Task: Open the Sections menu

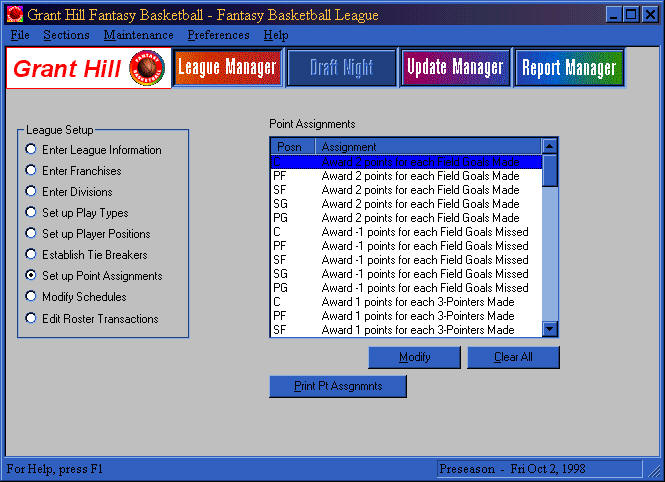Action: [66, 35]
